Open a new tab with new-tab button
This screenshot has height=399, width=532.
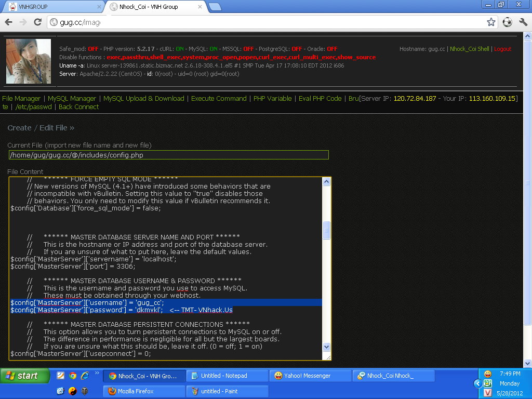(x=215, y=7)
